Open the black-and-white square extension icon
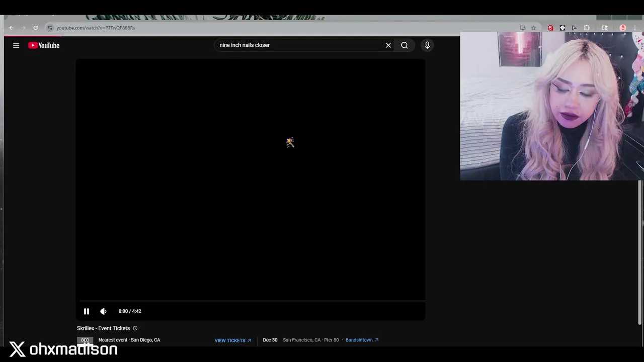644x362 pixels. [x=562, y=28]
